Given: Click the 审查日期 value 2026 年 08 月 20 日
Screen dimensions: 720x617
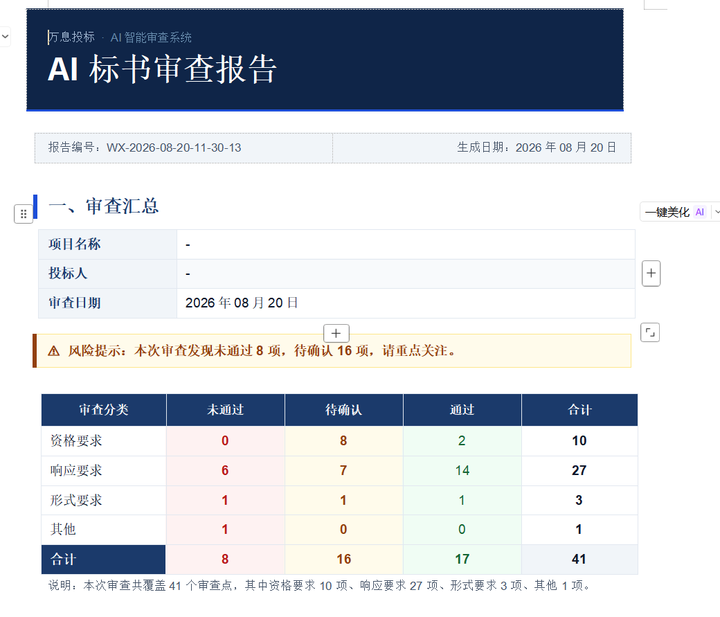Looking at the screenshot, I should click(242, 303).
